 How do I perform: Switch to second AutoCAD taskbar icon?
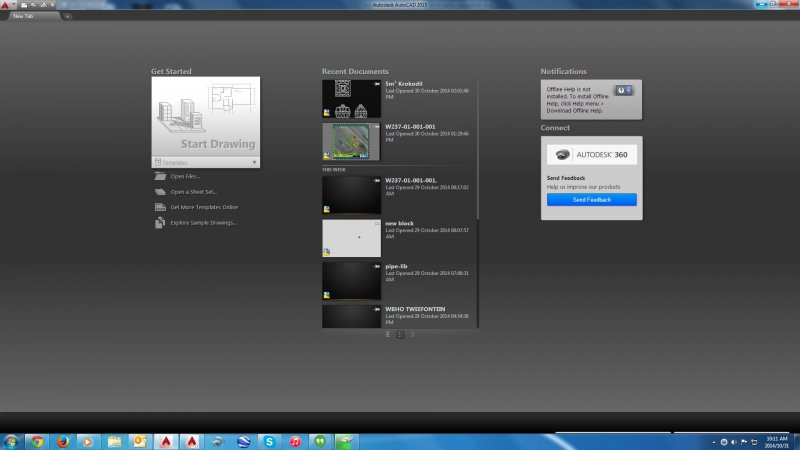(x=192, y=441)
